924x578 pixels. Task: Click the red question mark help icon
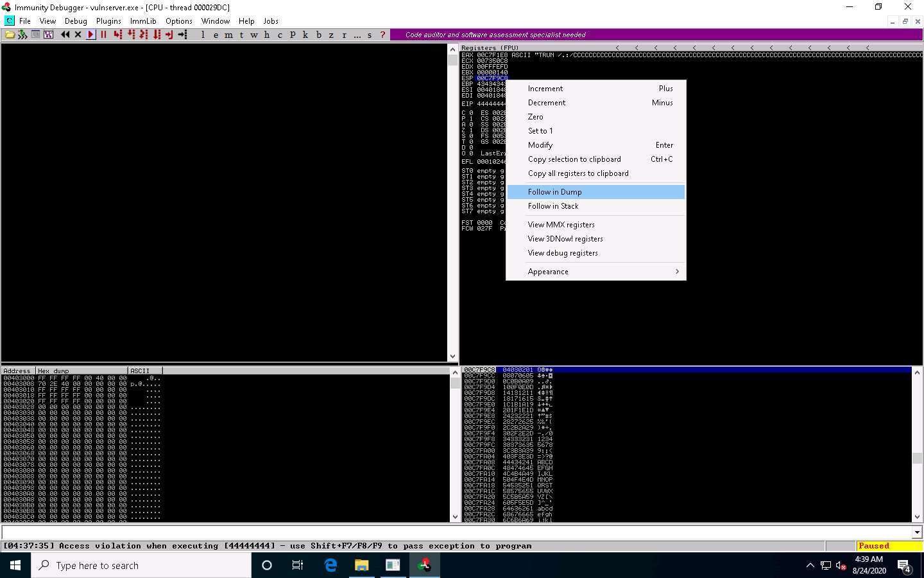(382, 35)
